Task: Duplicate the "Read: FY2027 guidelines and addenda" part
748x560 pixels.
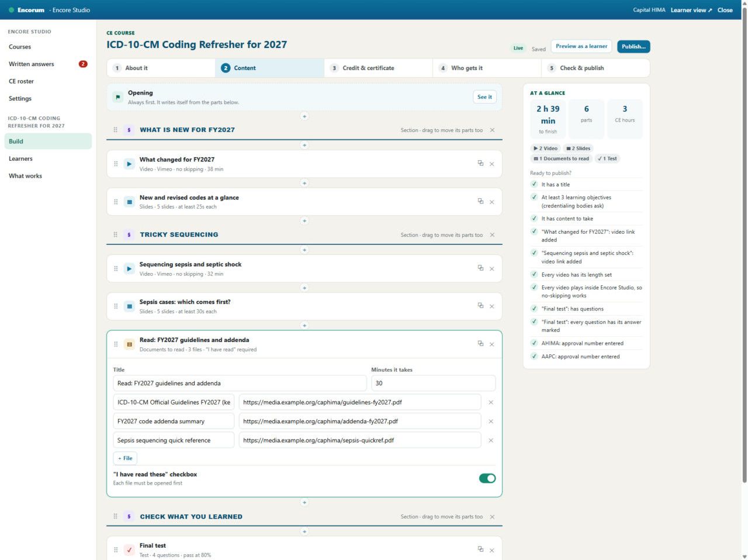Action: [480, 344]
